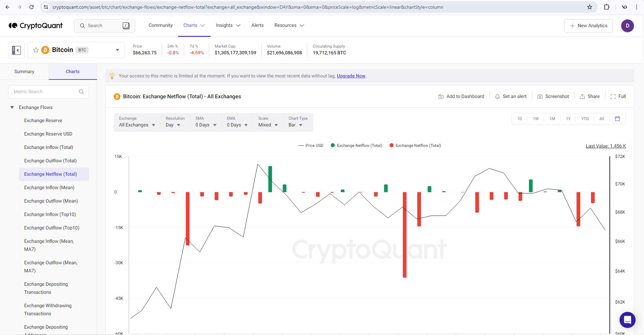The height and width of the screenshot is (335, 644).
Task: Click the Last Value 1.456 K link
Action: (x=606, y=146)
